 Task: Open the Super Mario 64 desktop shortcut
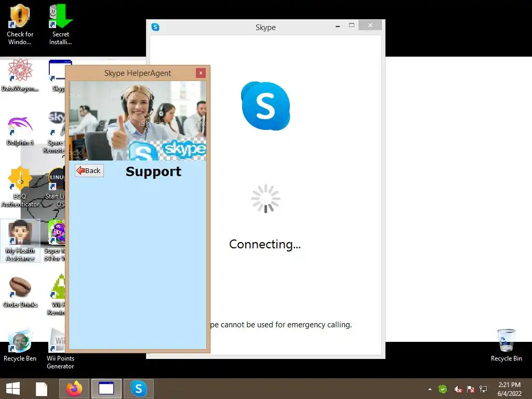(x=55, y=241)
